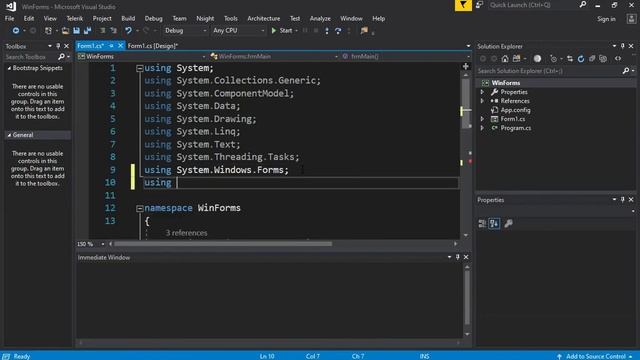The width and height of the screenshot is (640, 360).
Task: Open the Debug configuration dropdown
Action: pos(185,31)
